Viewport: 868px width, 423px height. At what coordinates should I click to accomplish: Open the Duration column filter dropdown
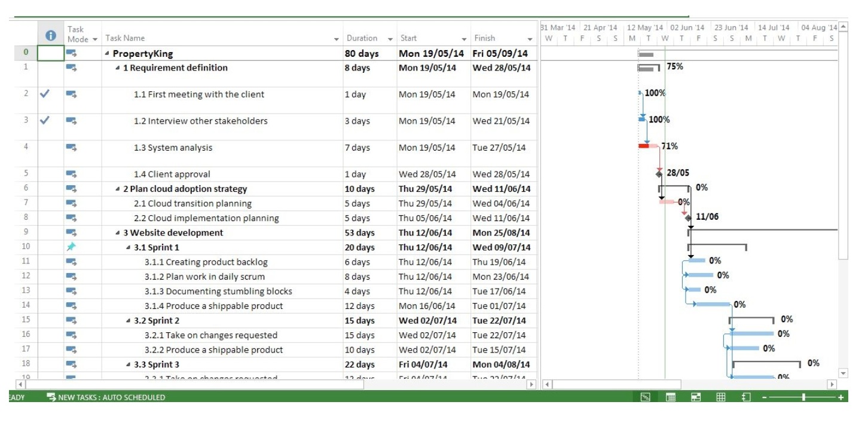tap(390, 39)
